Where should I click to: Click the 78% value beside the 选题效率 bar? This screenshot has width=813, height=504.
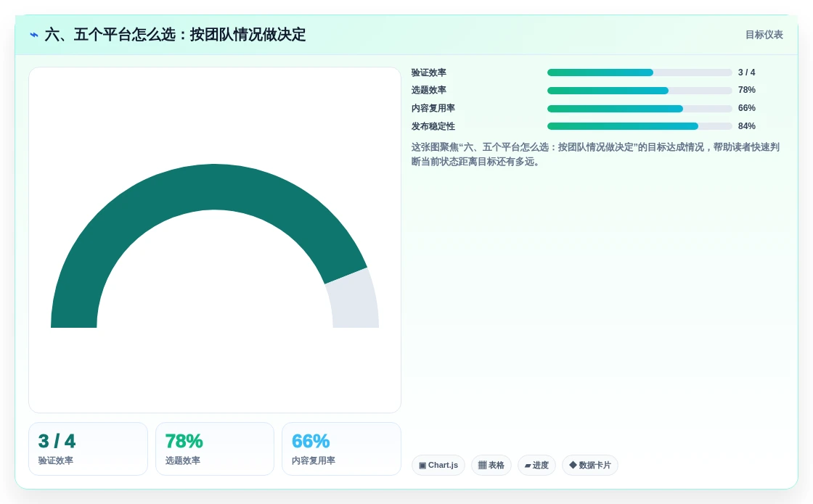747,90
